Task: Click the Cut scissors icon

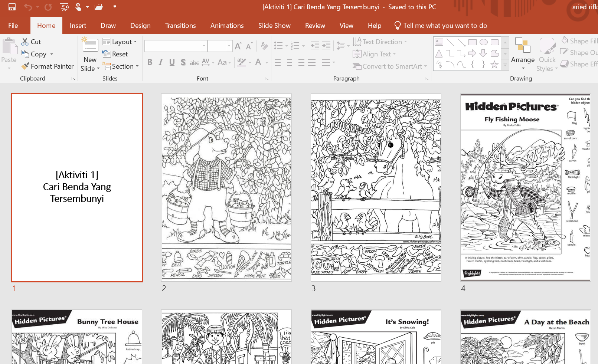Action: (25, 42)
